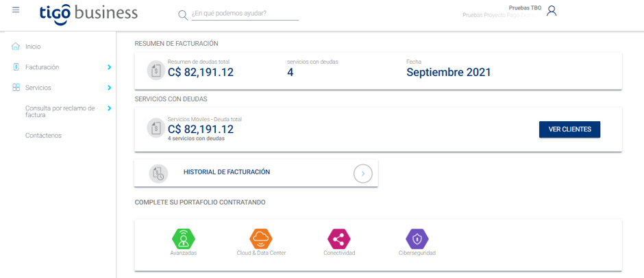
Task: Click the RESUMEN DE FACTURACIÓN heading
Action: [176, 43]
